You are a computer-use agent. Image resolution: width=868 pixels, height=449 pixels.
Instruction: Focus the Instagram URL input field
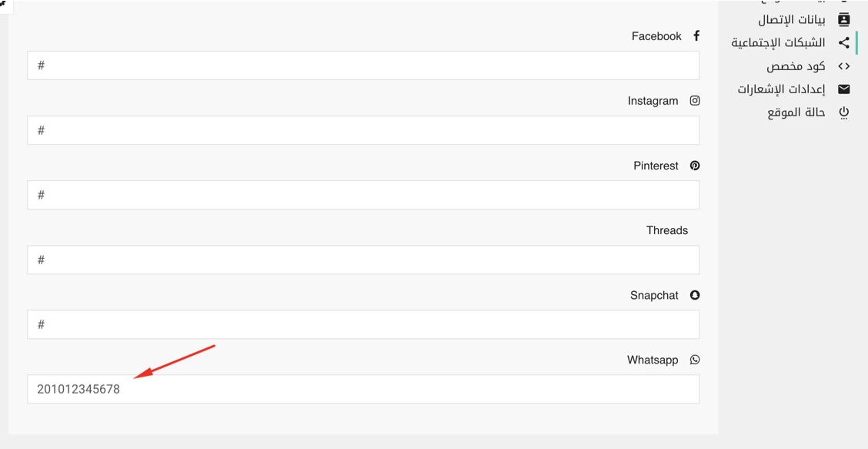363,130
